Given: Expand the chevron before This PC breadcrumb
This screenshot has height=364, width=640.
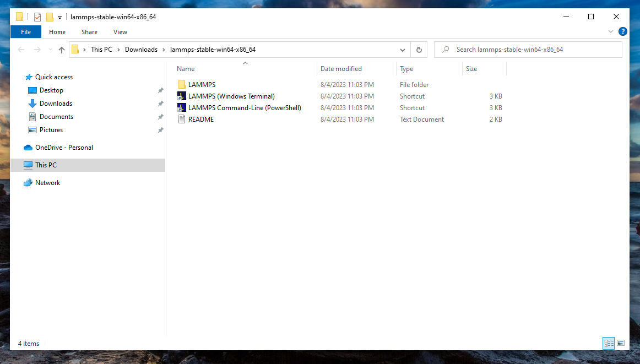Looking at the screenshot, I should (84, 50).
